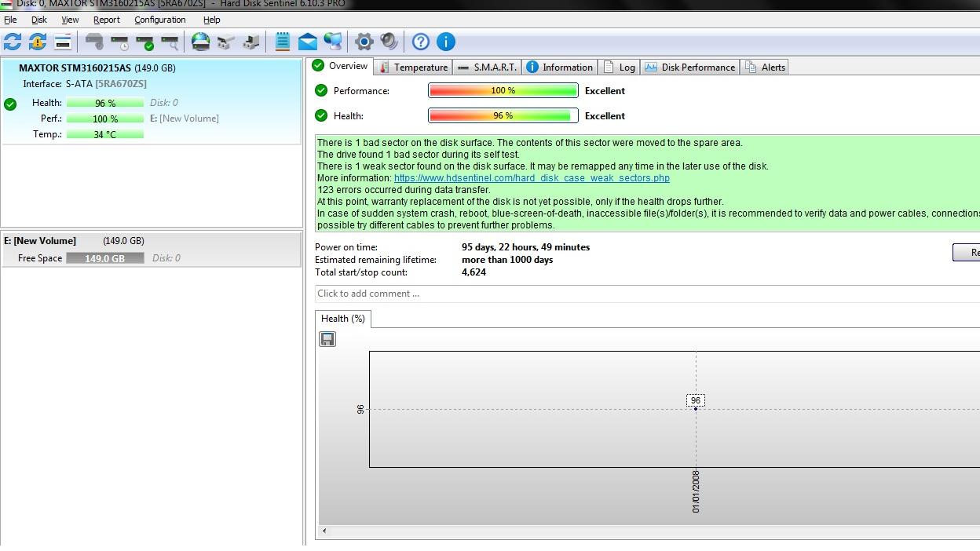This screenshot has height=551, width=980.
Task: Click green check icon beside Health label
Action: pos(321,115)
